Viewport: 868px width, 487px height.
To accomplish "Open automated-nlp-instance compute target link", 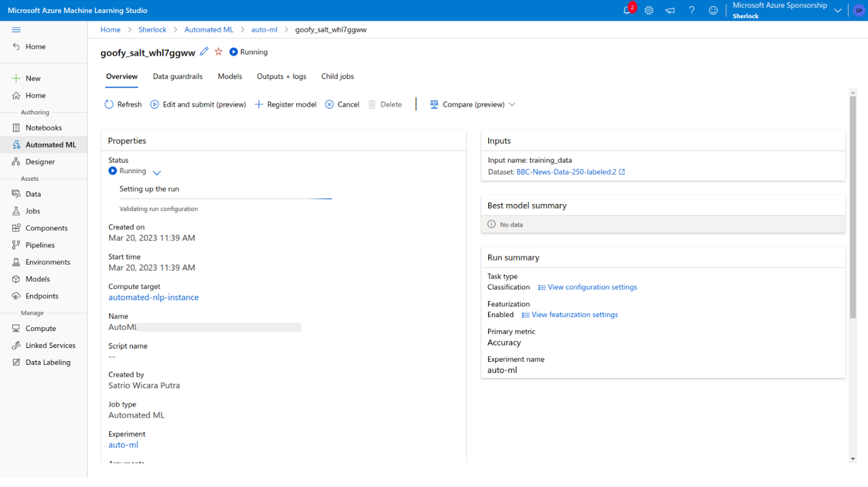I will click(154, 298).
